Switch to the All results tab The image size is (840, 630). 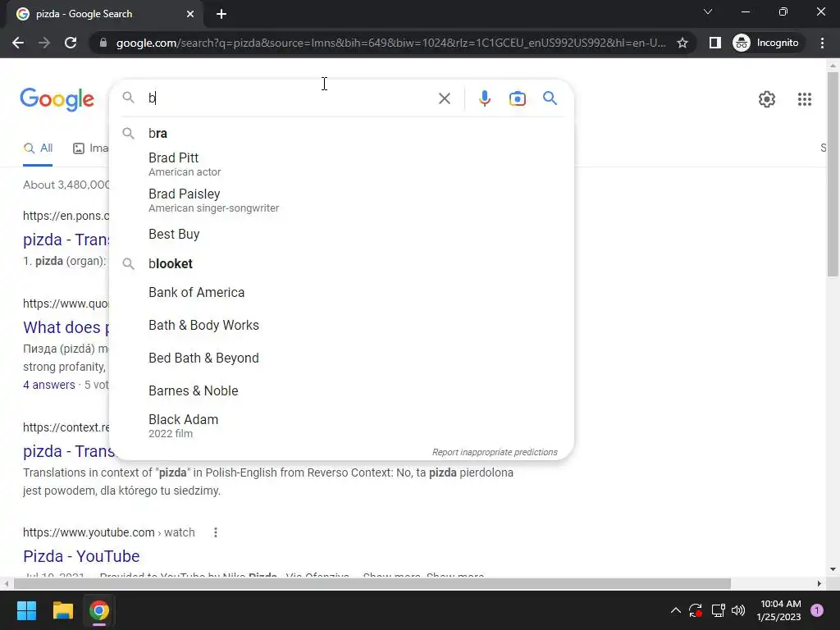(x=38, y=148)
